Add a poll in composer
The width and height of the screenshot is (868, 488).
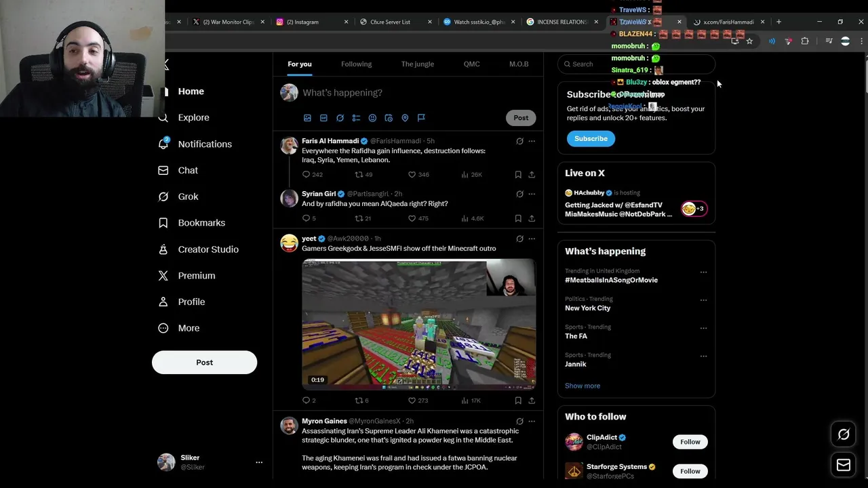pyautogui.click(x=356, y=118)
